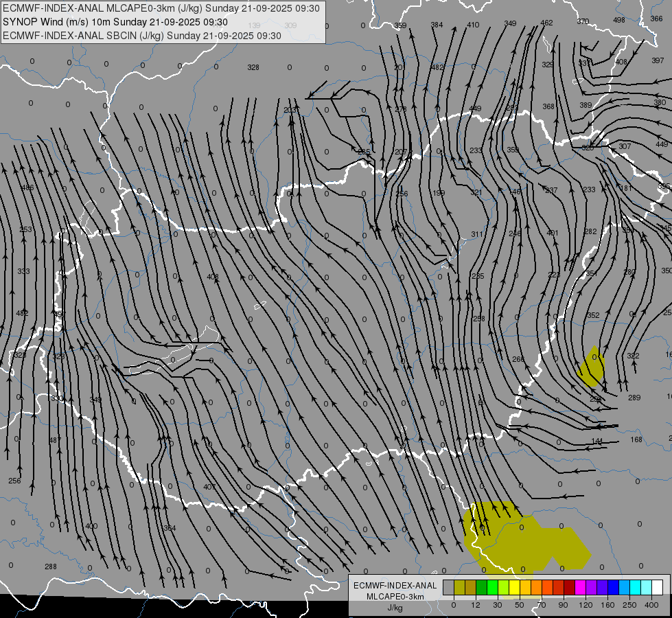Click the map value '486'
This screenshot has height=618, width=672.
pos(27,188)
